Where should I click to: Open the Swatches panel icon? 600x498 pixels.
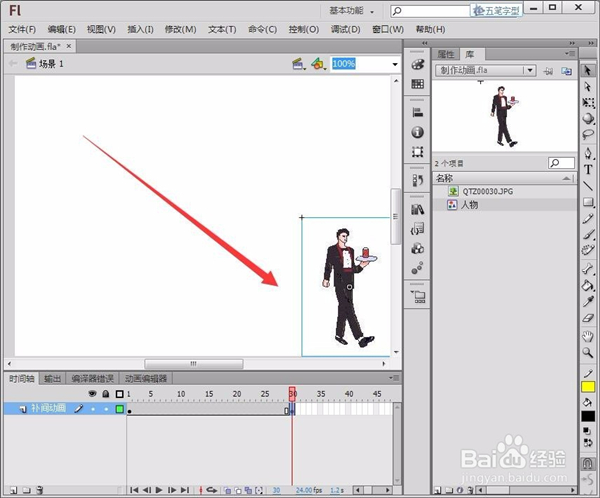click(x=417, y=84)
